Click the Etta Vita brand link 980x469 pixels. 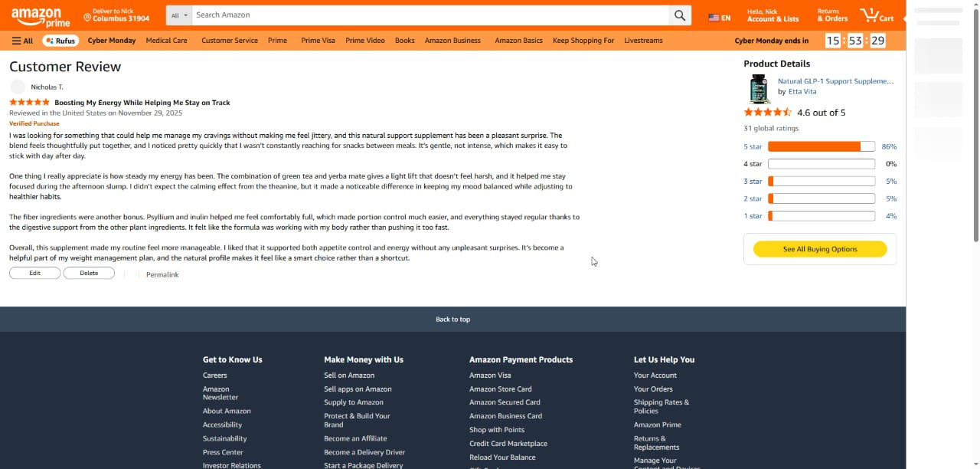pyautogui.click(x=802, y=92)
